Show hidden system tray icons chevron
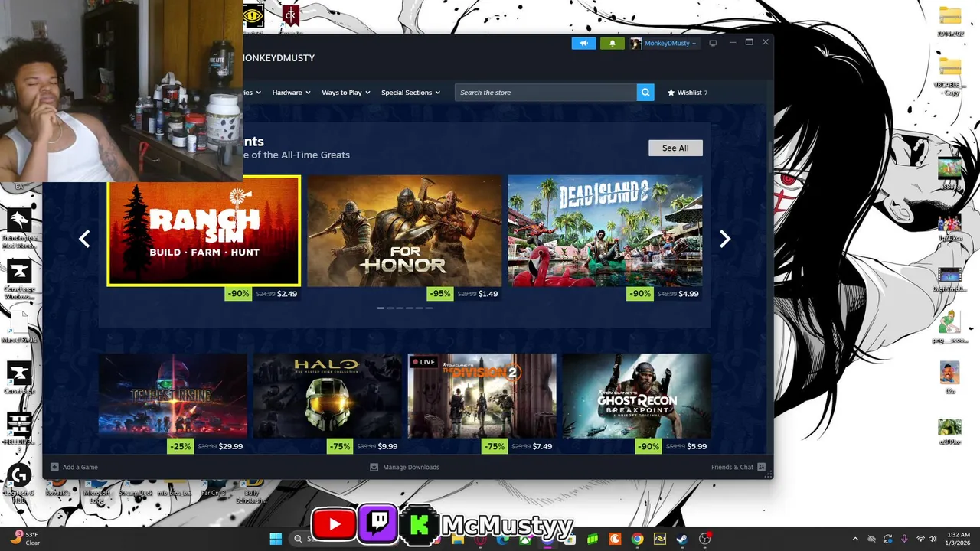Screen dimensions: 980x551 click(x=855, y=539)
